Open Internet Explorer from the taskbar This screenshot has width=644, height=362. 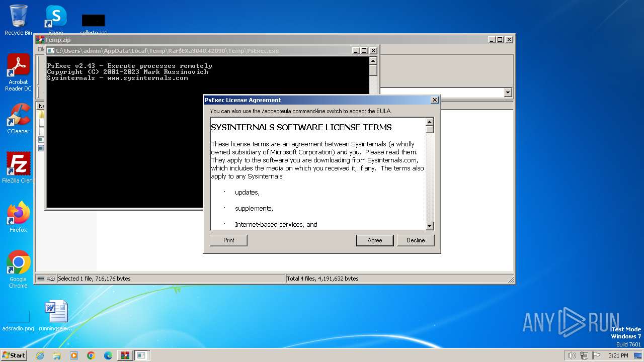point(40,355)
